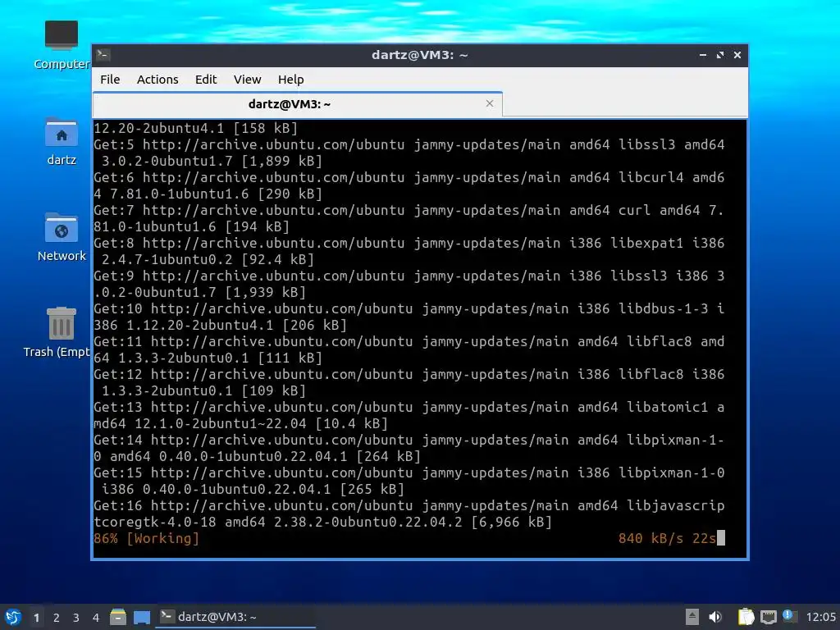Screen dimensions: 840x630
Task: Switch to workspace 1
Action: click(36, 618)
